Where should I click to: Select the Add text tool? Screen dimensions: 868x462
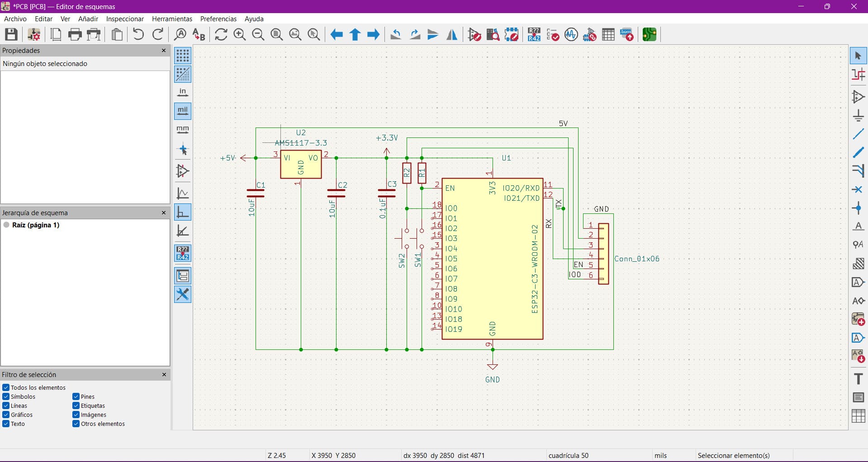[x=858, y=379]
